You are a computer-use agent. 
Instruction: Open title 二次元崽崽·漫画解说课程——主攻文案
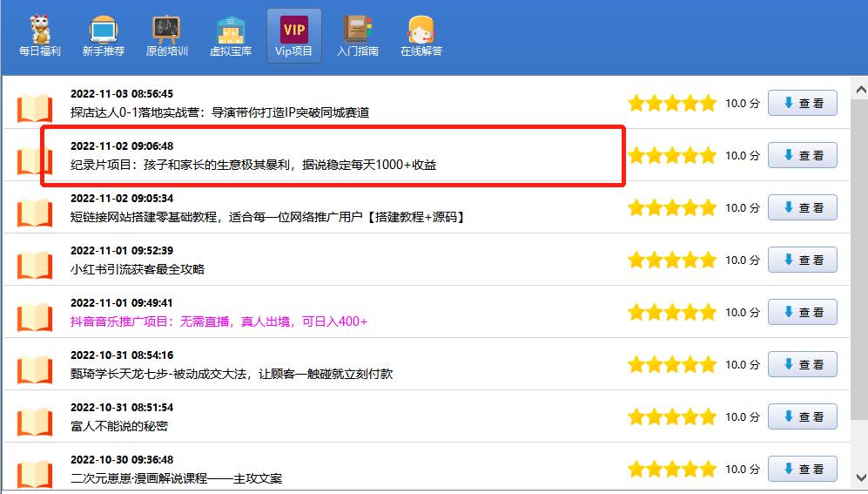[x=176, y=478]
